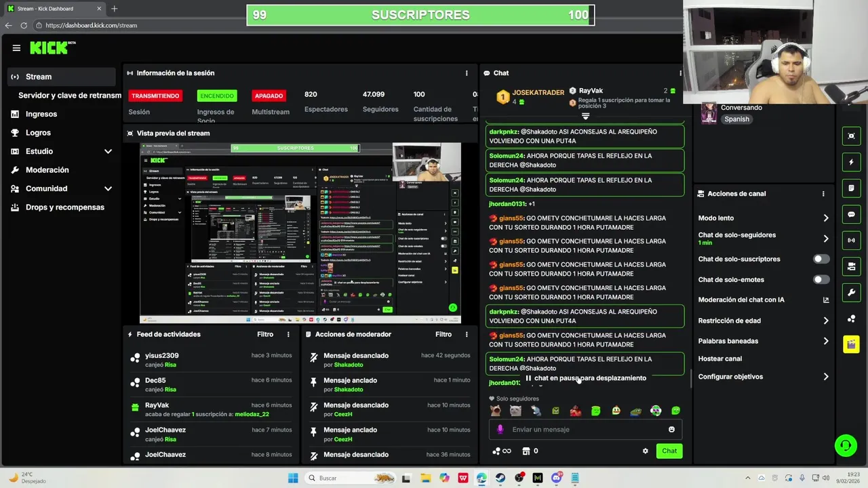
Task: Click the chat bubble icon in right rail
Action: tap(851, 214)
